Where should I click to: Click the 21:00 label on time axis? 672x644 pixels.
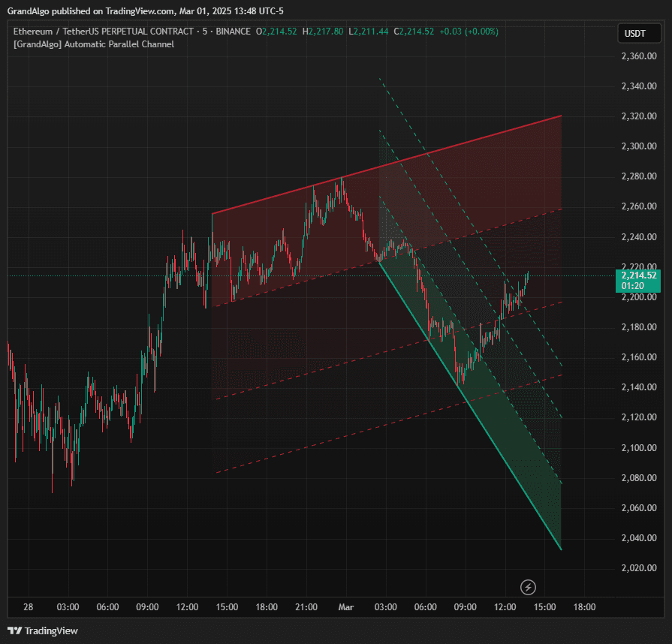(x=306, y=606)
